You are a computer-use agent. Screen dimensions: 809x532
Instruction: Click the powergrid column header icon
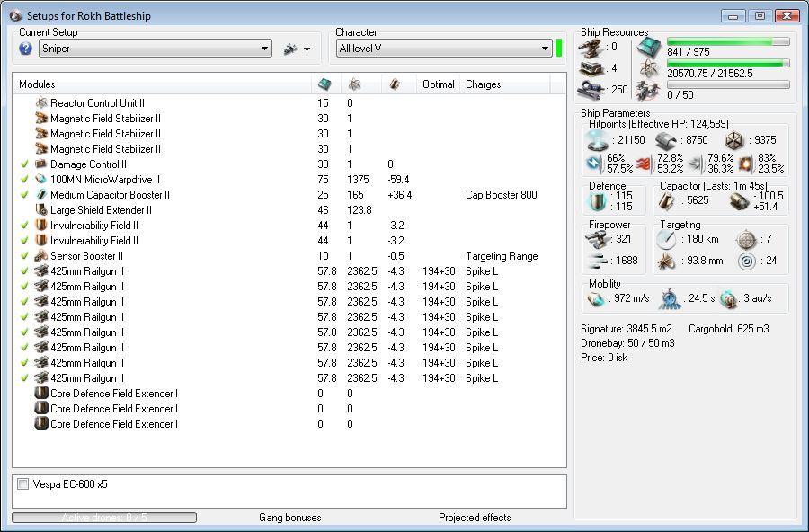(x=355, y=84)
